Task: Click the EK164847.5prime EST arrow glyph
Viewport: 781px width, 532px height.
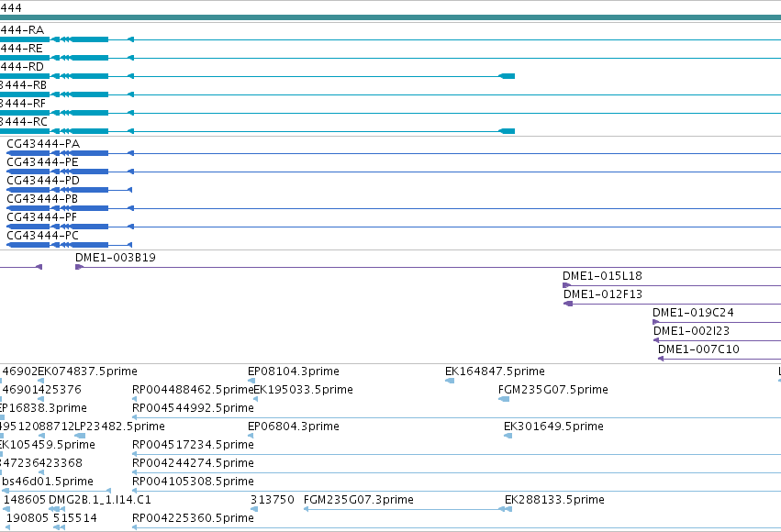Action: point(450,381)
